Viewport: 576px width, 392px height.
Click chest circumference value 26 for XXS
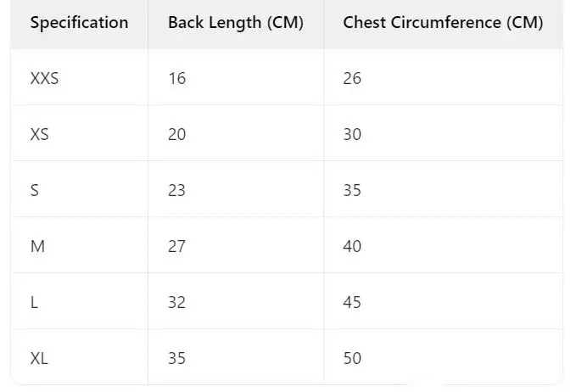coord(352,78)
